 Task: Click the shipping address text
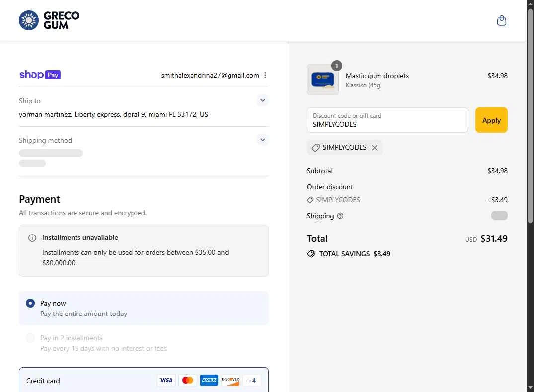click(113, 114)
